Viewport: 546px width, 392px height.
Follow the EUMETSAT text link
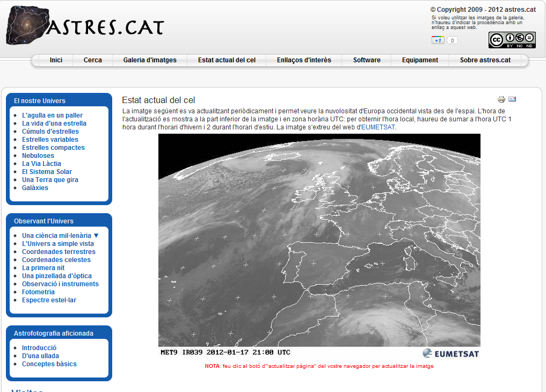[378, 127]
